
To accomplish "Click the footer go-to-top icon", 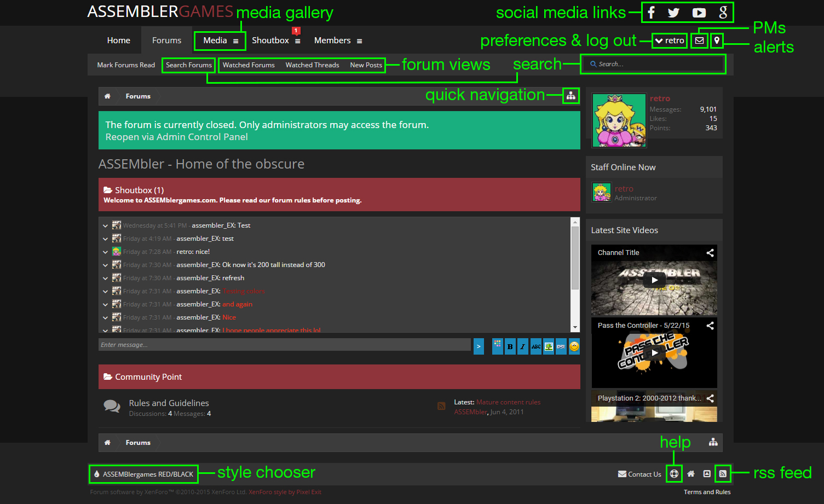I will (707, 474).
